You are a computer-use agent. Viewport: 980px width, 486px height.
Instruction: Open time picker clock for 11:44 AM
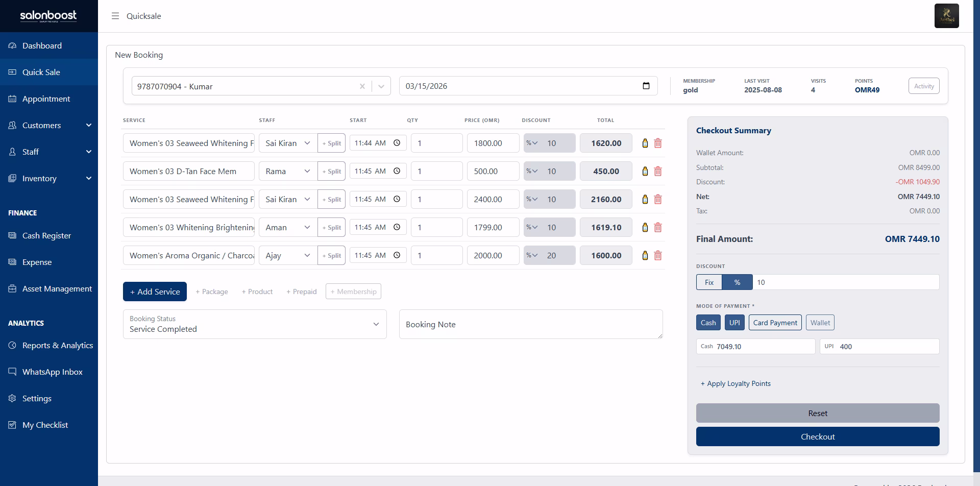click(397, 143)
